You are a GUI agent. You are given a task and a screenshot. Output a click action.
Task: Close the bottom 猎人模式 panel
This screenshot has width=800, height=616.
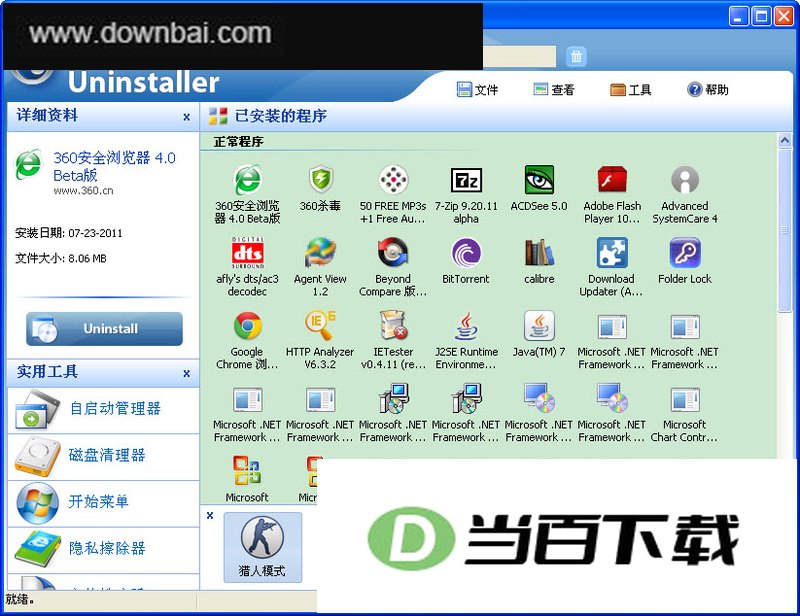coord(210,515)
